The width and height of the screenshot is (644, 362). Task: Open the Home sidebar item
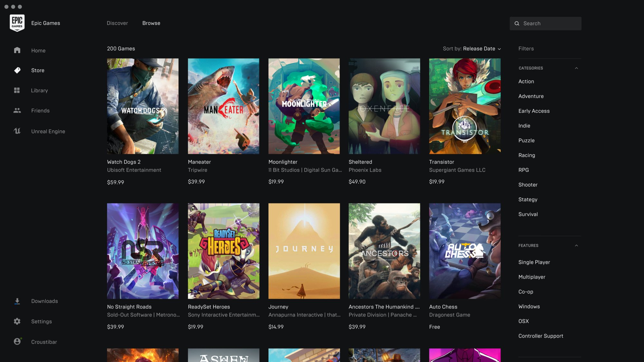point(38,51)
